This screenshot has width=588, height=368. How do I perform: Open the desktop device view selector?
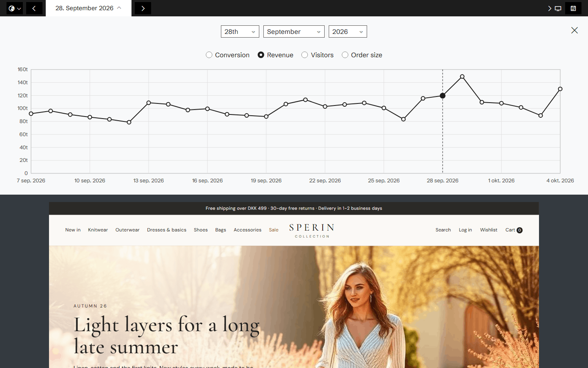point(555,8)
